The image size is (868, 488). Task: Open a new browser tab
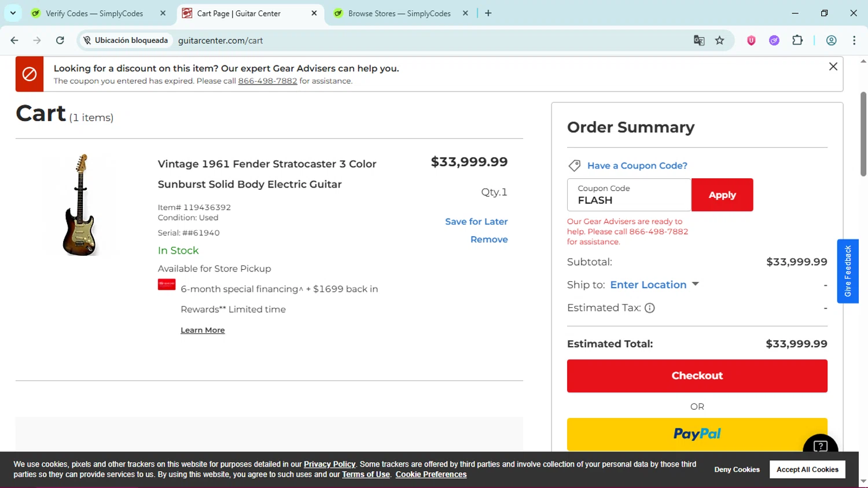coord(488,13)
